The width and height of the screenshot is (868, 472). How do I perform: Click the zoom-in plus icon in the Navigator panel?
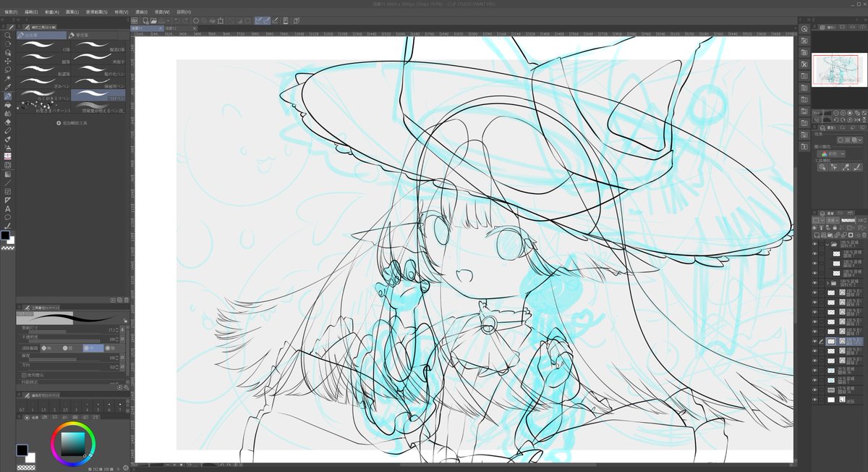(x=843, y=113)
